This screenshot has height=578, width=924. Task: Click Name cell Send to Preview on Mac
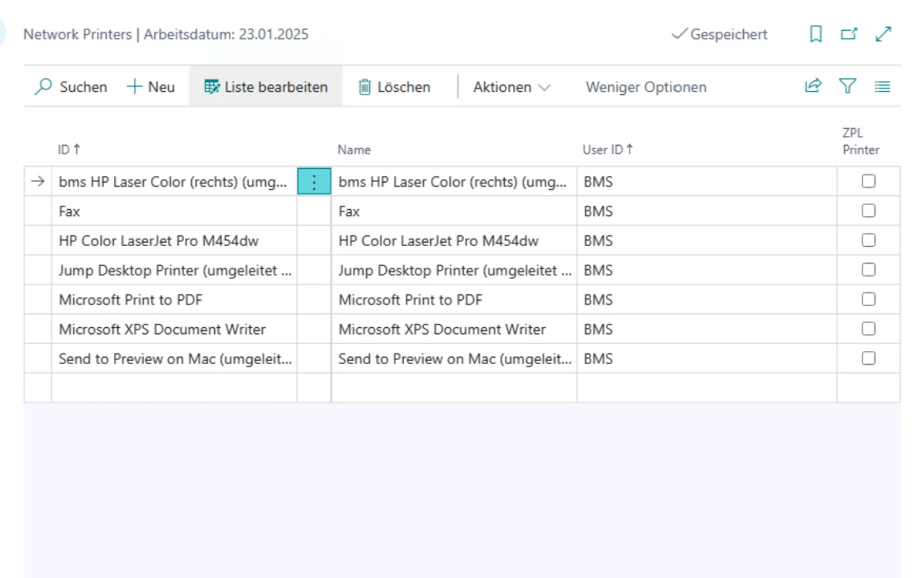click(x=454, y=358)
